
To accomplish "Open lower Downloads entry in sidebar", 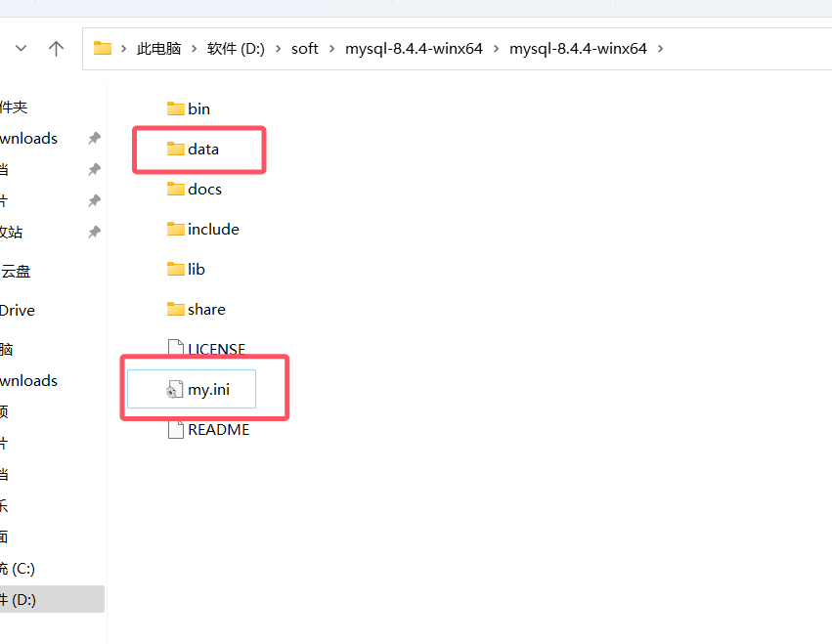I will tap(28, 381).
